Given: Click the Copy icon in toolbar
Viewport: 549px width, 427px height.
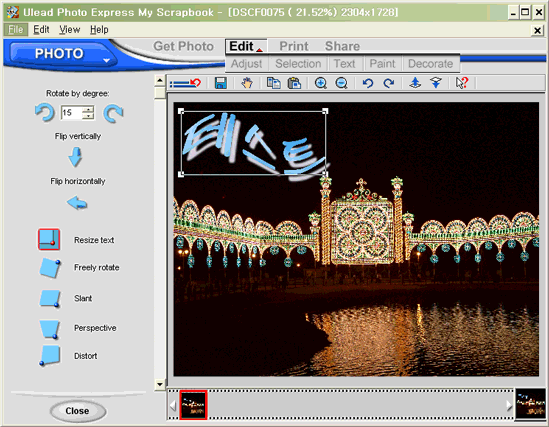Looking at the screenshot, I should pos(273,83).
